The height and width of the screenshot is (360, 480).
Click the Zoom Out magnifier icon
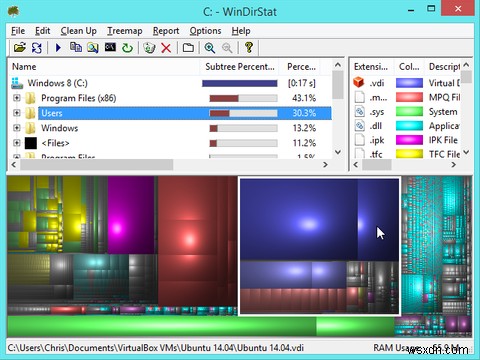[x=227, y=48]
